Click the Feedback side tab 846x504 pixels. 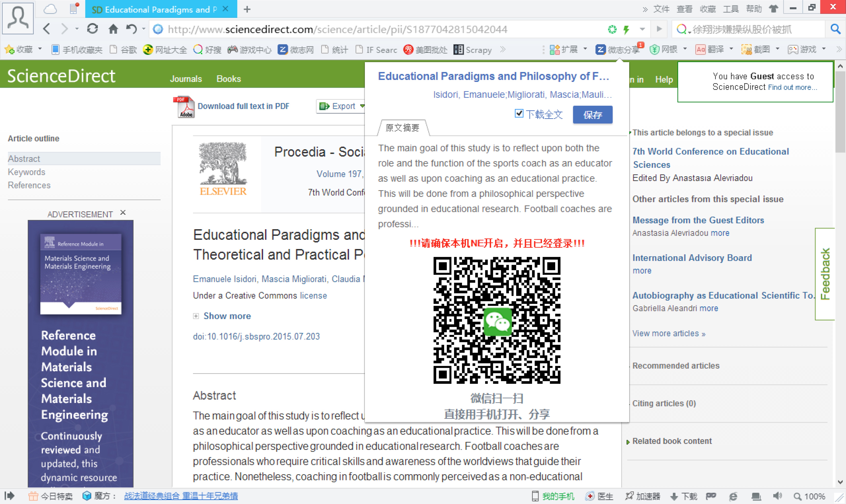point(825,274)
